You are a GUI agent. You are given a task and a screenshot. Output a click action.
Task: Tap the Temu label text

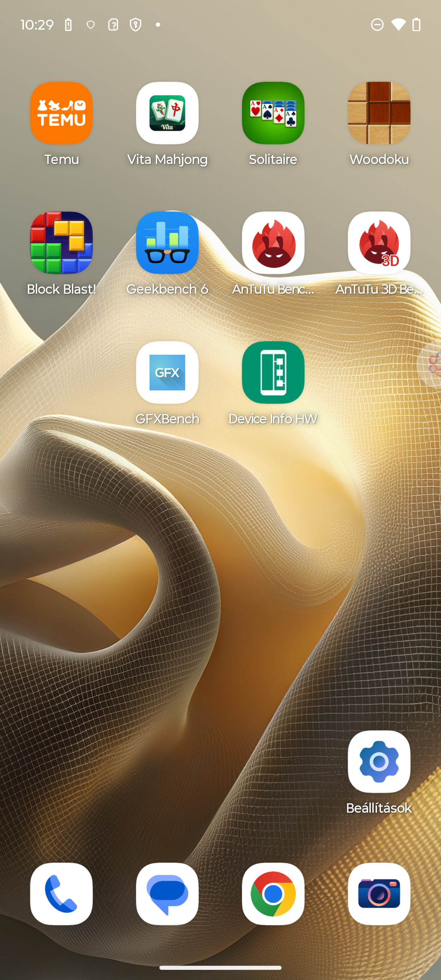pyautogui.click(x=61, y=159)
